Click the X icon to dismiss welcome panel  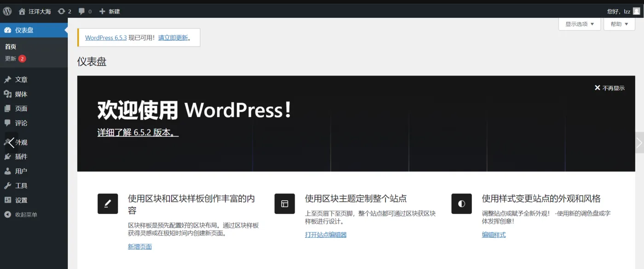click(x=597, y=88)
